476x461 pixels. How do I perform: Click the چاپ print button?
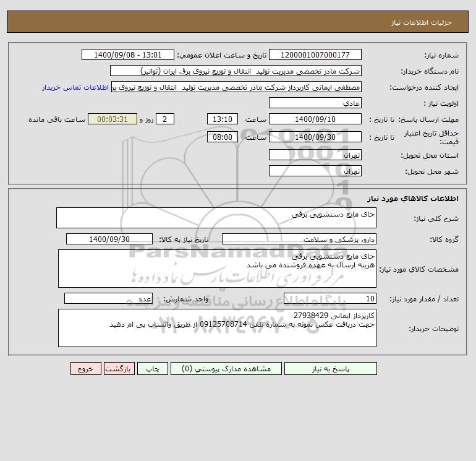point(153,369)
